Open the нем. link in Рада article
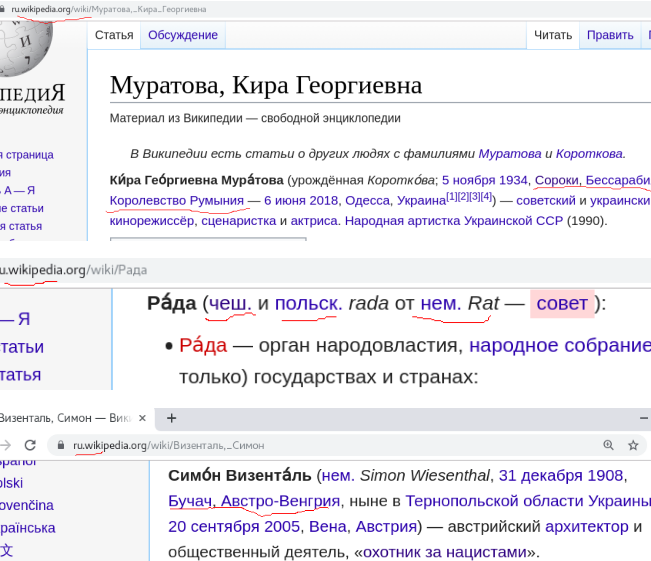 441,303
